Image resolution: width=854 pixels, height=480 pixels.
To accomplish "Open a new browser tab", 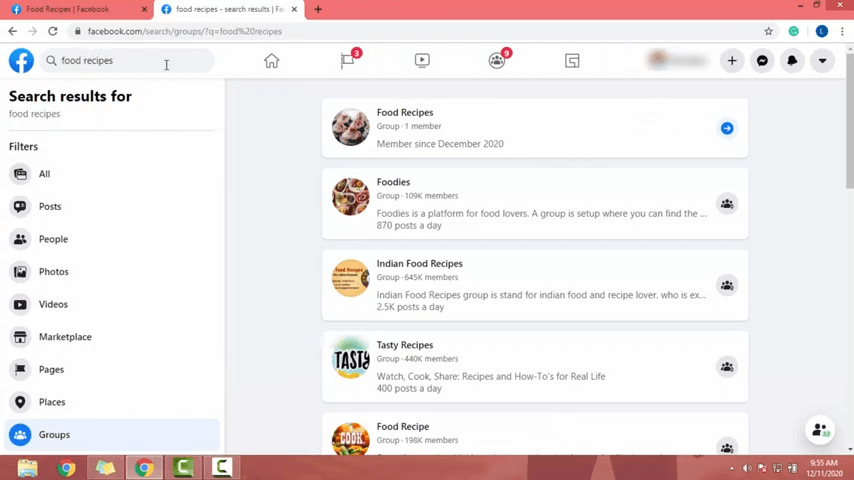I will [318, 9].
